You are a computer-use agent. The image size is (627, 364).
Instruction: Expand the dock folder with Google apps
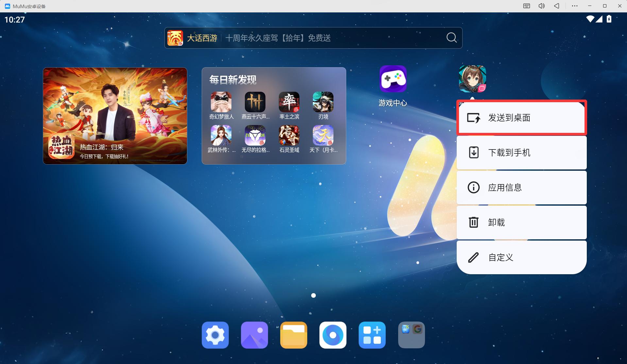click(411, 335)
